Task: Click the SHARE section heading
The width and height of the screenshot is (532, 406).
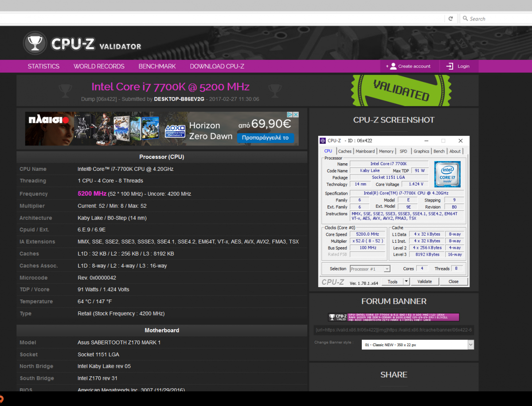Action: pyautogui.click(x=394, y=375)
